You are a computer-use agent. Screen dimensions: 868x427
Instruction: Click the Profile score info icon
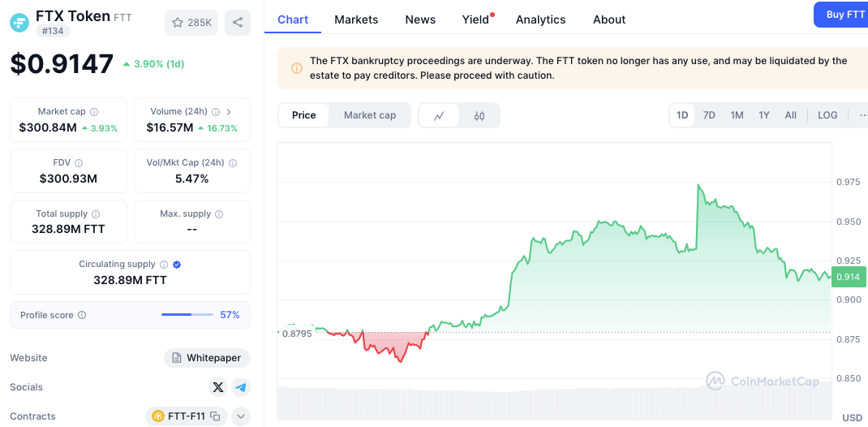pyautogui.click(x=82, y=315)
